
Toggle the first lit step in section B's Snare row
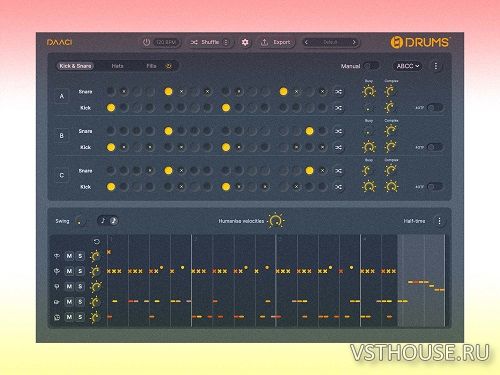tap(168, 131)
